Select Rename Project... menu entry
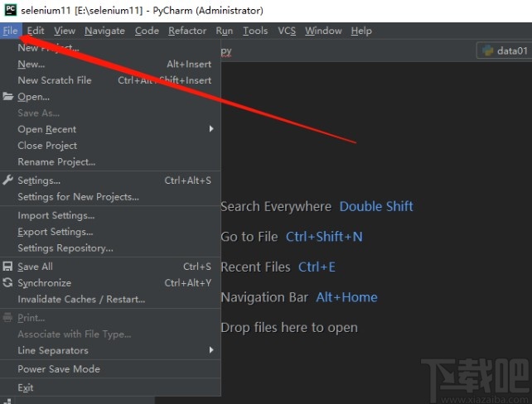 coord(110,161)
